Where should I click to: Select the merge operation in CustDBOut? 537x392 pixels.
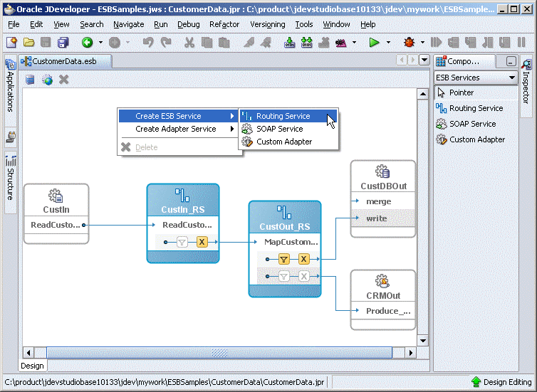click(x=383, y=201)
